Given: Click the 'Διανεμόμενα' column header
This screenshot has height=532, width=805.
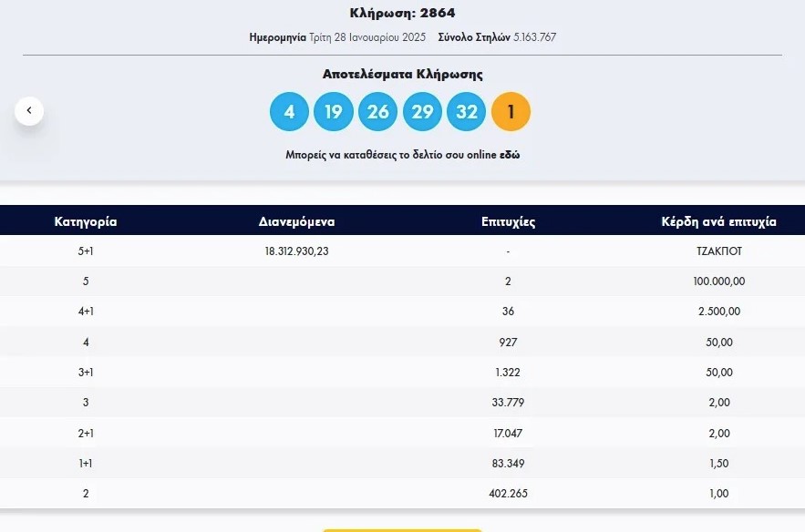Looking at the screenshot, I should coord(296,221).
